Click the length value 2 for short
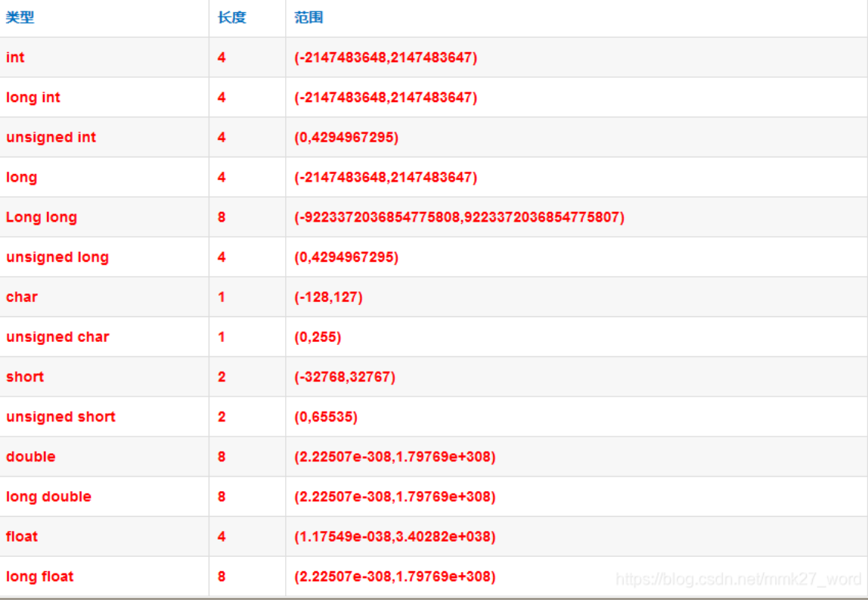The width and height of the screenshot is (868, 600). [x=222, y=377]
